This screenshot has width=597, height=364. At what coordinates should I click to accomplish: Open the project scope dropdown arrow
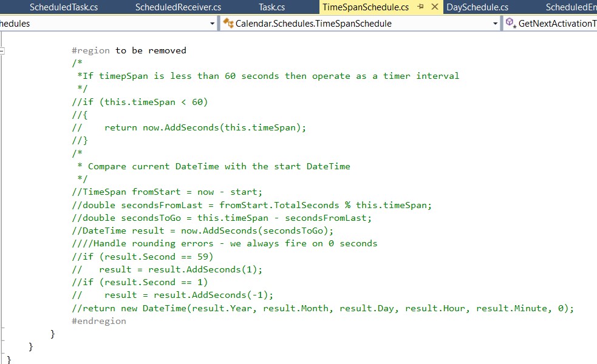pos(212,24)
